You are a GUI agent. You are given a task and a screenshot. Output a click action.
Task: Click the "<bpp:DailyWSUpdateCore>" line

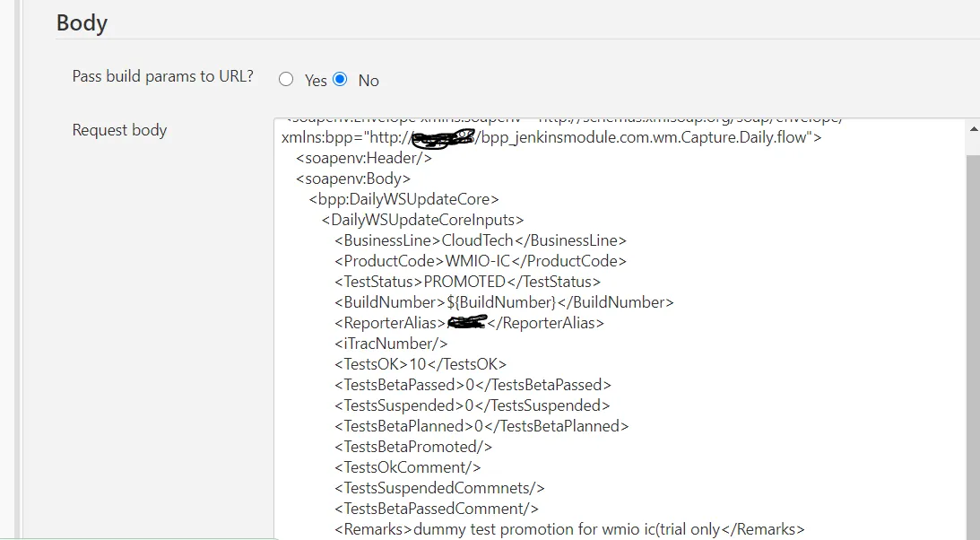[403, 199]
